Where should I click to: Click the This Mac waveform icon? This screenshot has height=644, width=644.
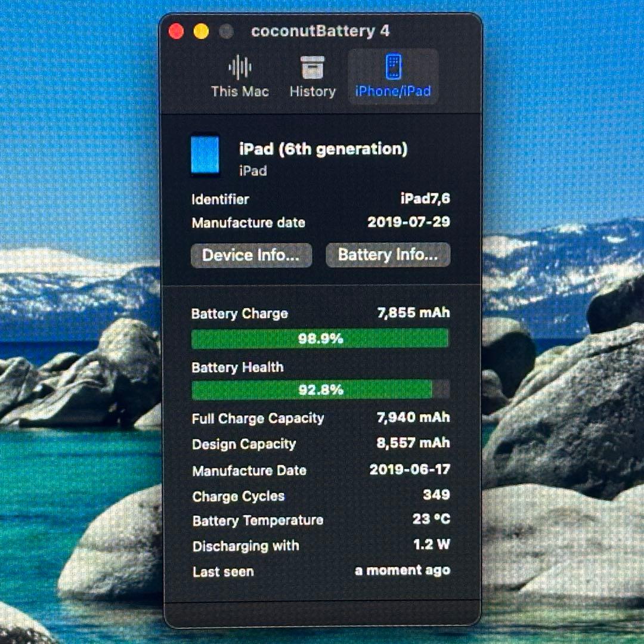click(x=240, y=67)
